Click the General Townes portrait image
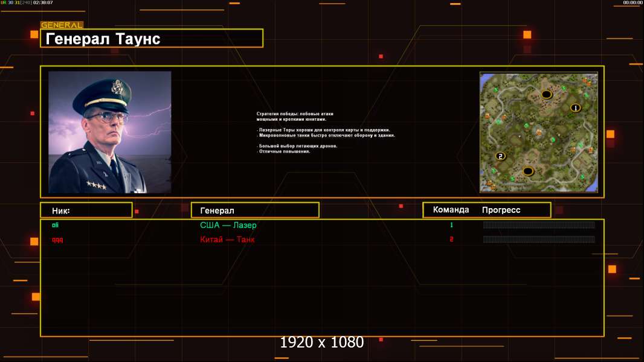Image resolution: width=644 pixels, height=362 pixels. [109, 132]
